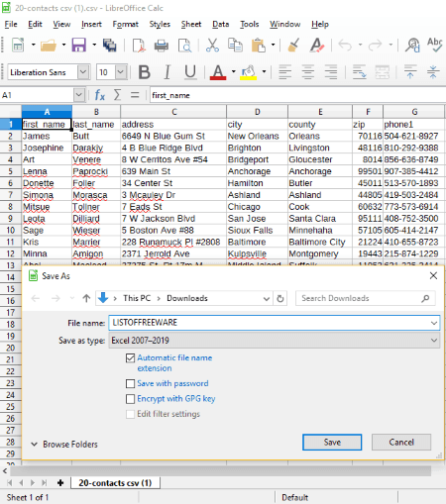The image size is (446, 504).
Task: Open the Data menu
Action: pos(220,24)
